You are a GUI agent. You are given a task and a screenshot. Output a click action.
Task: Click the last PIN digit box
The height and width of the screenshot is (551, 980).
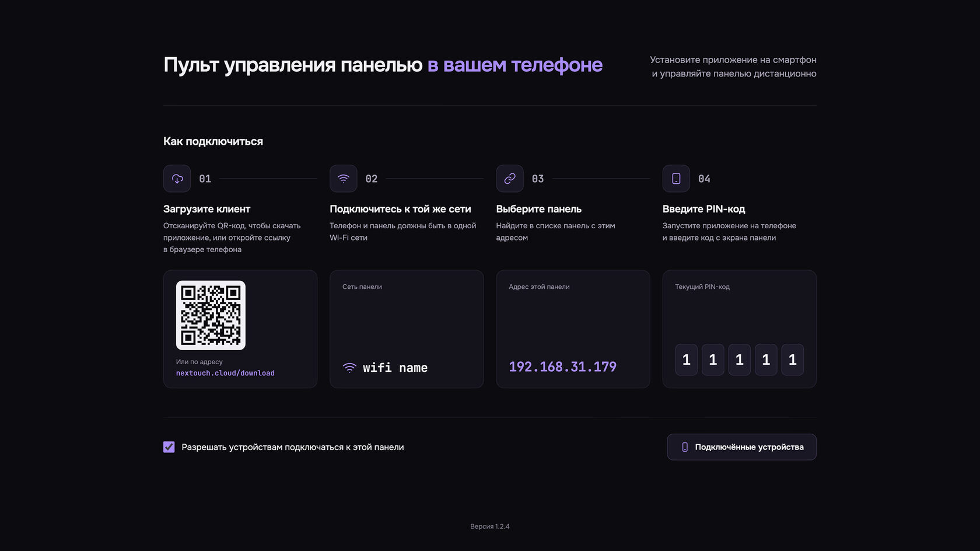point(793,360)
